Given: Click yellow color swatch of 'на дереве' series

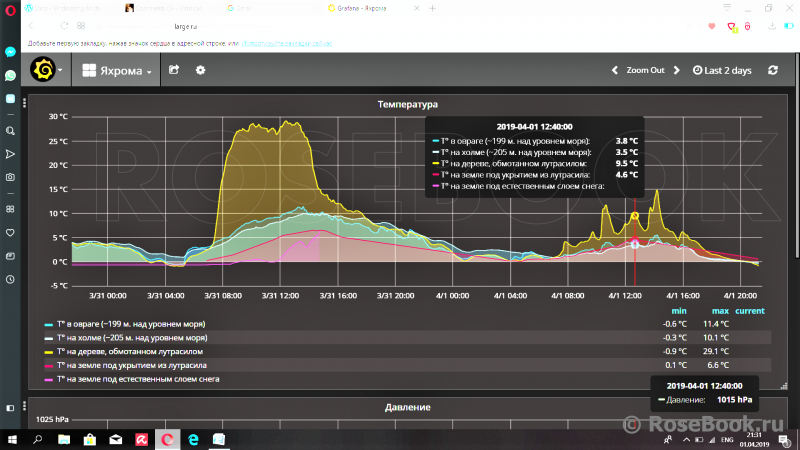Looking at the screenshot, I should coord(48,352).
